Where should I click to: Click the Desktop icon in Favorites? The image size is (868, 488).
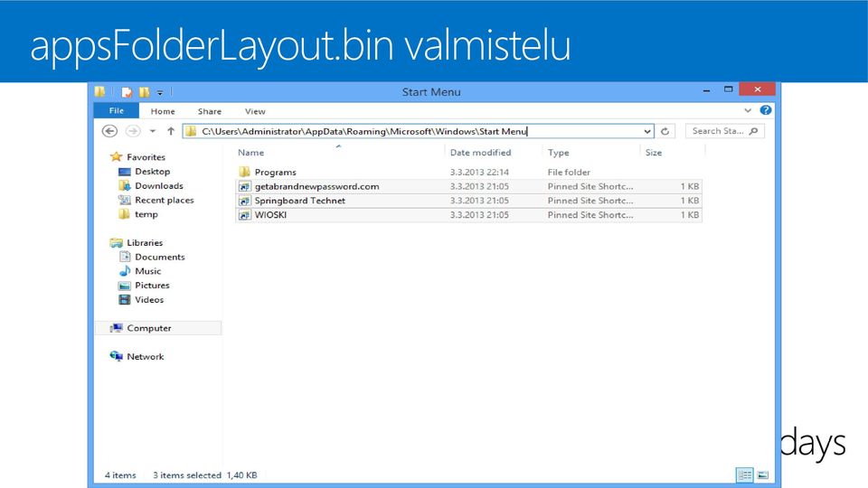click(x=125, y=172)
